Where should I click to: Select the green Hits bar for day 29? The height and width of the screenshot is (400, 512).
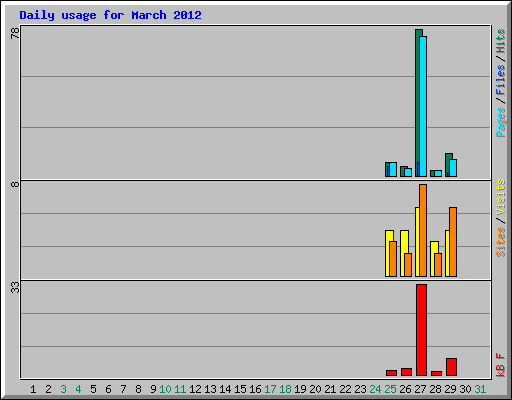[x=448, y=165]
